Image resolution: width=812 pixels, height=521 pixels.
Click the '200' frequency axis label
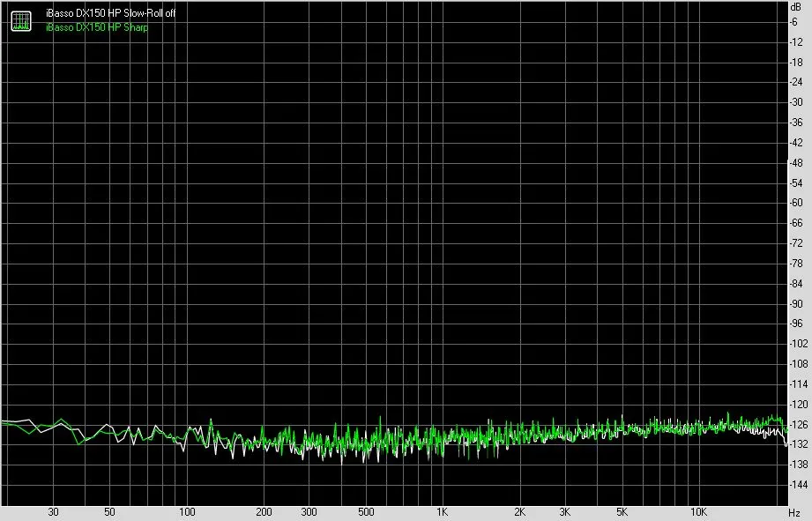(x=264, y=512)
